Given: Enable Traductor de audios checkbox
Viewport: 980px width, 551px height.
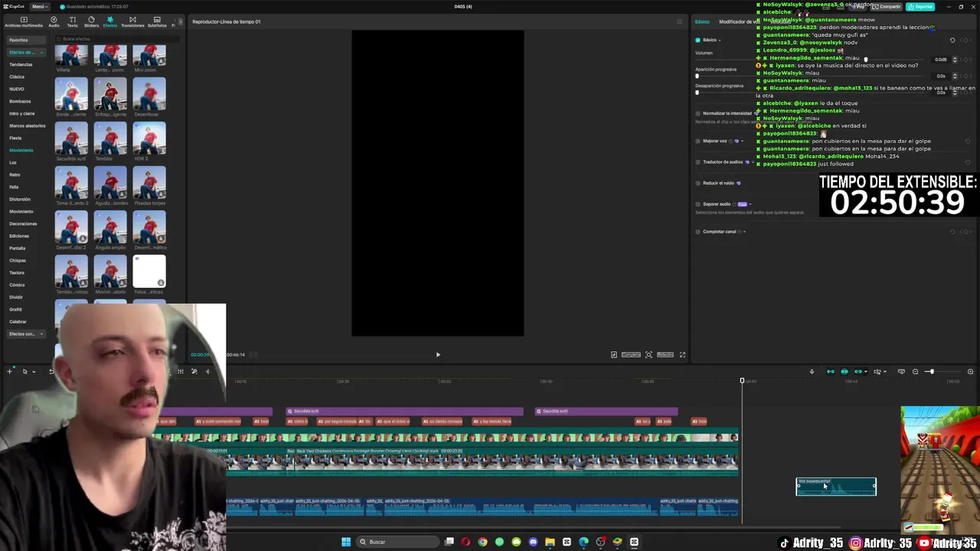Looking at the screenshot, I should tap(697, 162).
